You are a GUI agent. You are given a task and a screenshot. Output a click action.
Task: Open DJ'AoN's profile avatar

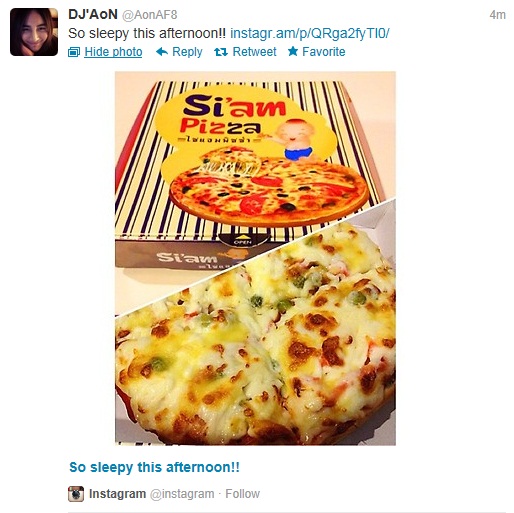pyautogui.click(x=34, y=32)
